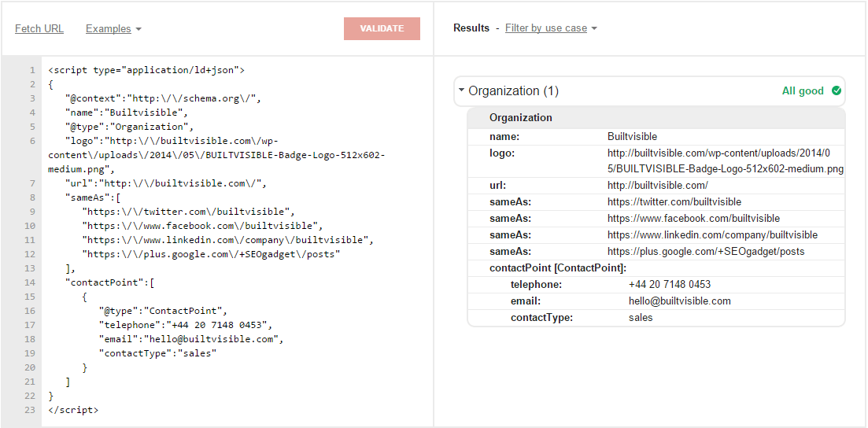This screenshot has height=428, width=868.
Task: Click the "name":"Builtvisible" code line
Action: coord(127,113)
